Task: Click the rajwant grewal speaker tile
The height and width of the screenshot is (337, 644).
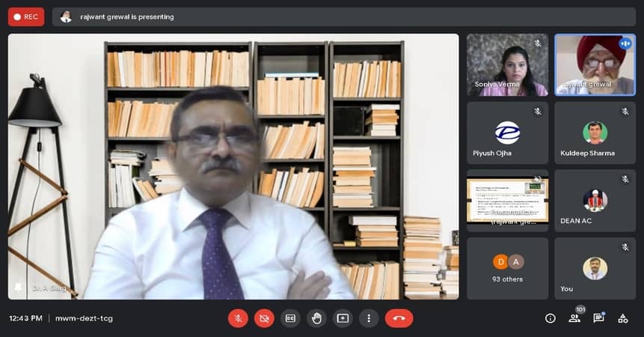Action: [595, 64]
